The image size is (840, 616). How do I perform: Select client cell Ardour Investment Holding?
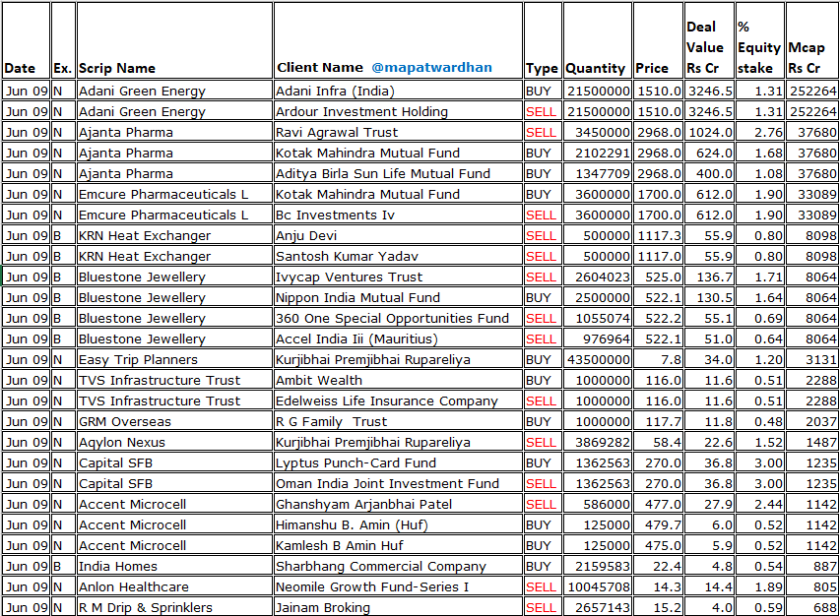(x=398, y=111)
